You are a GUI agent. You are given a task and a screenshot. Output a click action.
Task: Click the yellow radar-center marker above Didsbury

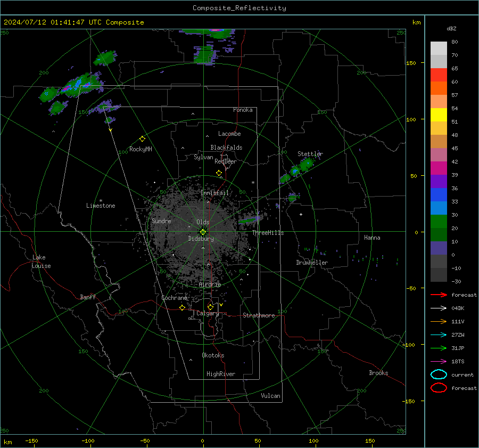pos(203,232)
